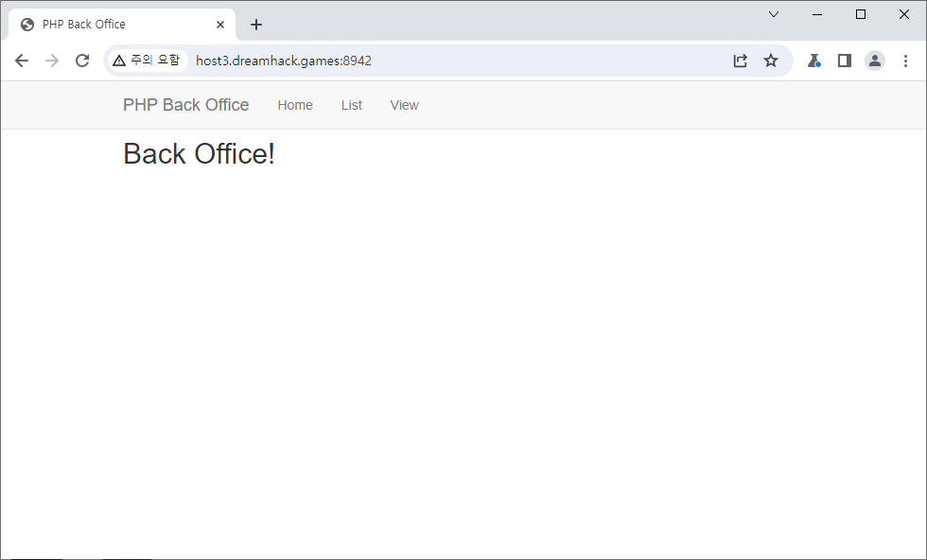
Task: Click the browser Back arrow button
Action: (22, 61)
